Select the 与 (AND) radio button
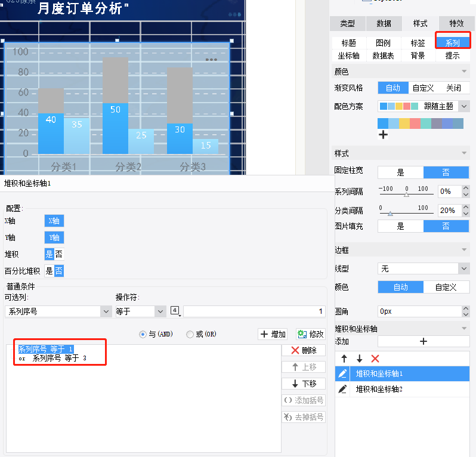The width and height of the screenshot is (476, 457). [143, 334]
